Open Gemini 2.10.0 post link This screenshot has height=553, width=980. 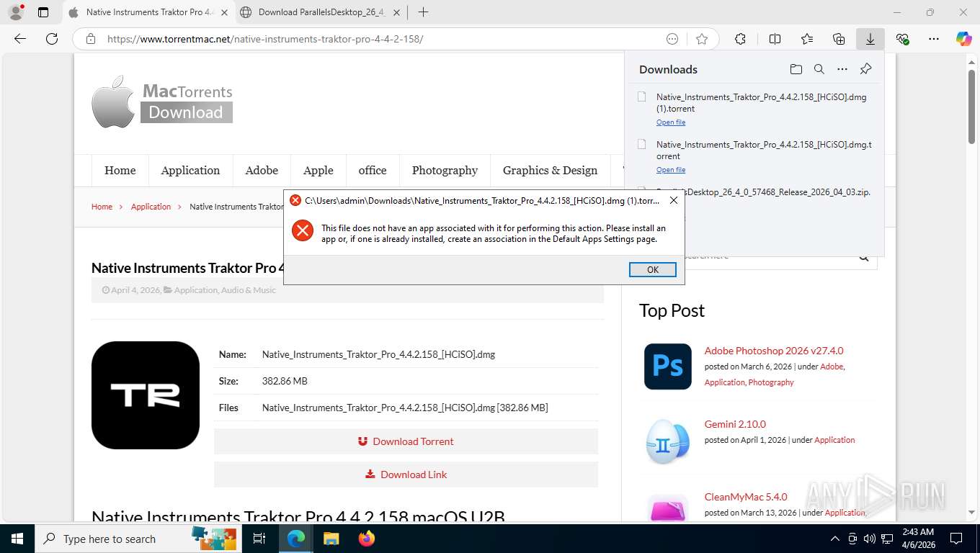[735, 424]
